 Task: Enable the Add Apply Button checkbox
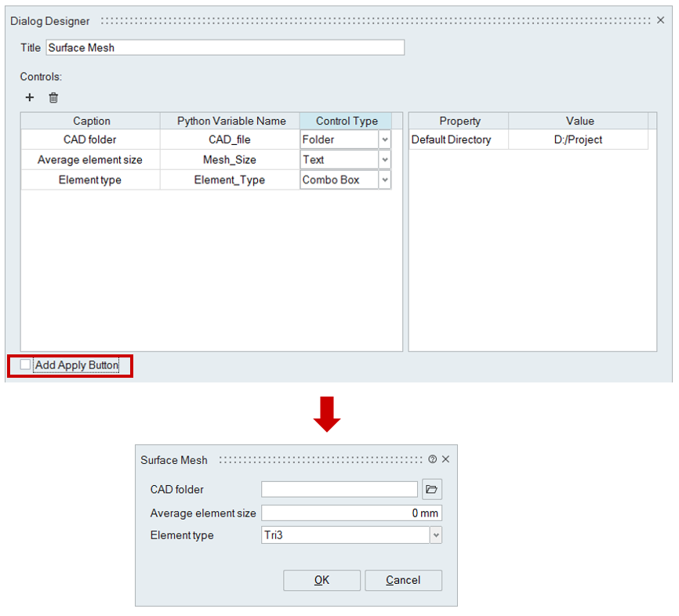pyautogui.click(x=26, y=365)
